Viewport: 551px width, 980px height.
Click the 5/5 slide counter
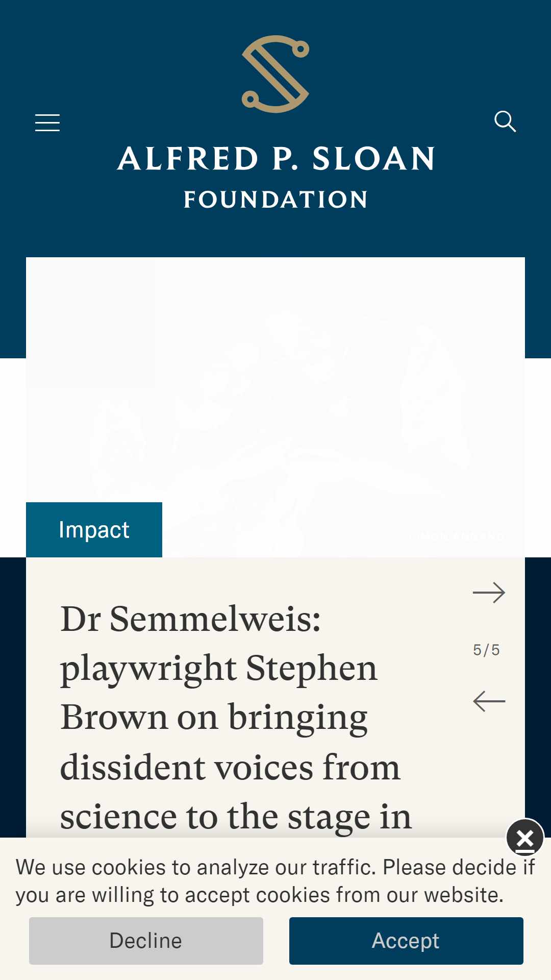pyautogui.click(x=486, y=650)
